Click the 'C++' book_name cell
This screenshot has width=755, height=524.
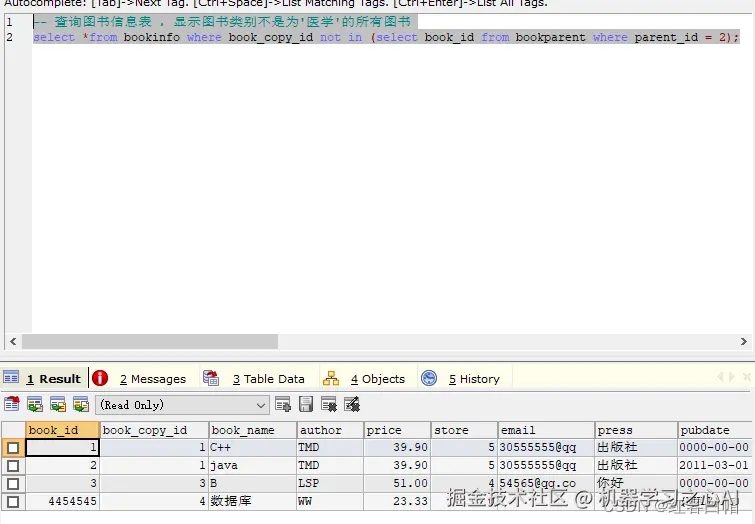[253, 447]
